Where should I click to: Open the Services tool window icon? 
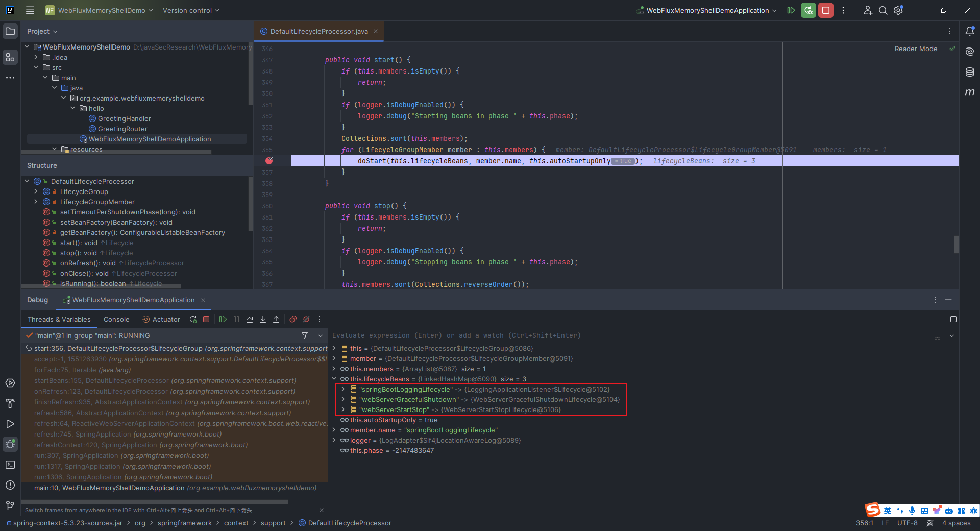(x=10, y=383)
